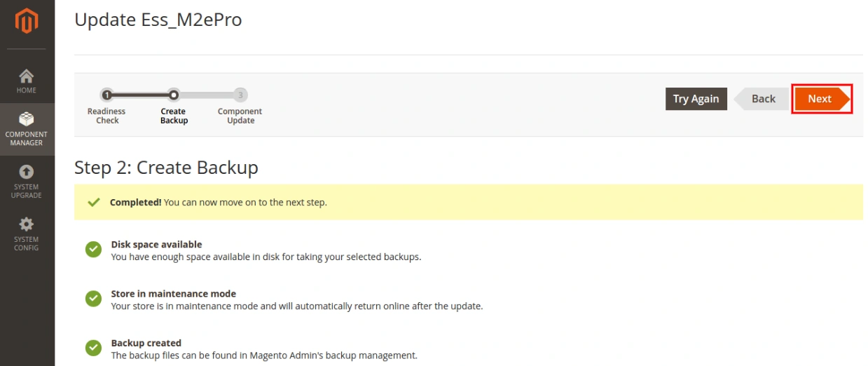Click the Readiness Check step label

[x=106, y=116]
